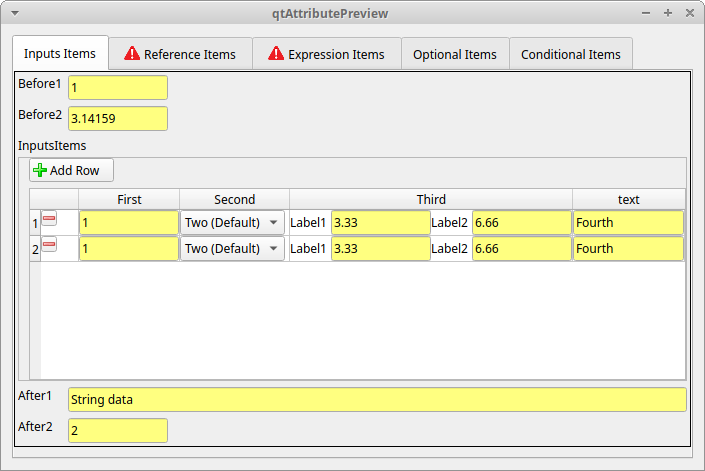Select the Inputs Items tab
Viewport: 705px width, 471px height.
(x=60, y=53)
